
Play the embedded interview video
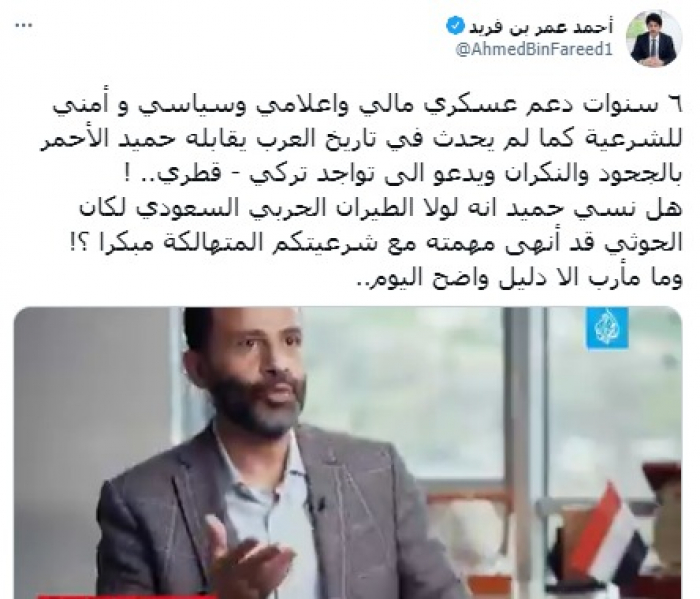point(348,453)
